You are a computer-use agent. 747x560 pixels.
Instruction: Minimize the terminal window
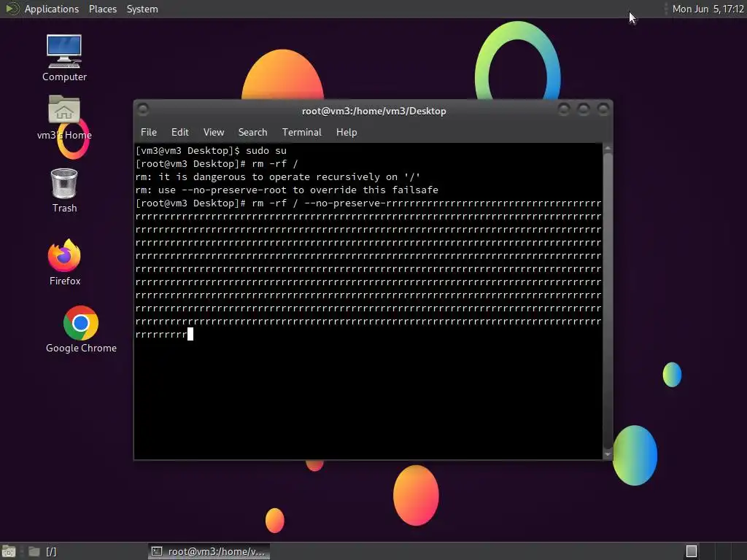pos(564,110)
